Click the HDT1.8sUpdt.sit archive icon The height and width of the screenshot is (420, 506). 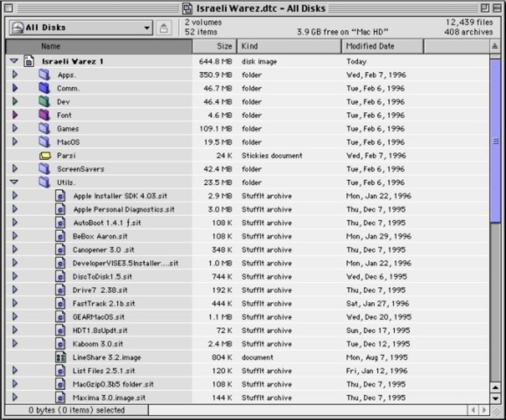pos(60,330)
